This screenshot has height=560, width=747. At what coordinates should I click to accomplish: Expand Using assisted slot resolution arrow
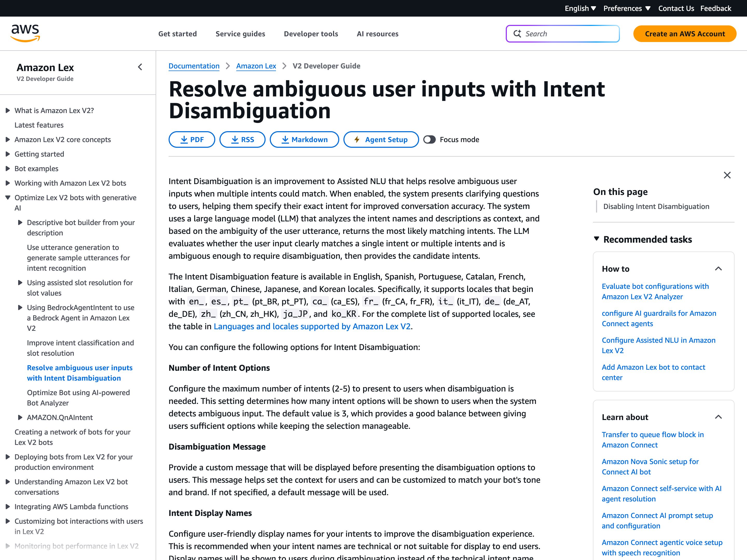point(20,283)
